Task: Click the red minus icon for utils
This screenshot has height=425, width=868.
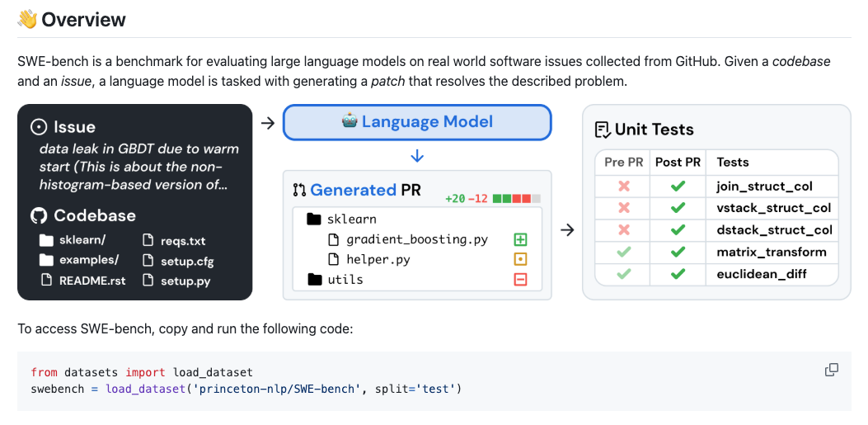Action: click(520, 279)
